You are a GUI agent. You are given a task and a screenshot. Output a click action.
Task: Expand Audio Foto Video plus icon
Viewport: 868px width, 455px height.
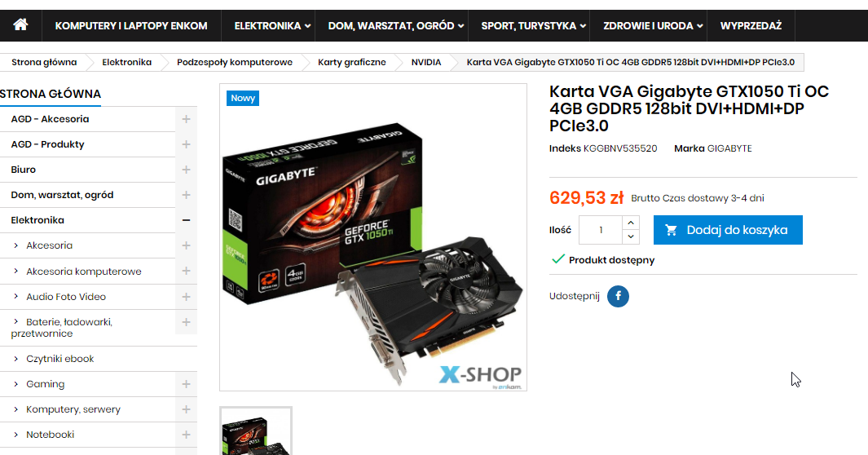click(x=186, y=297)
